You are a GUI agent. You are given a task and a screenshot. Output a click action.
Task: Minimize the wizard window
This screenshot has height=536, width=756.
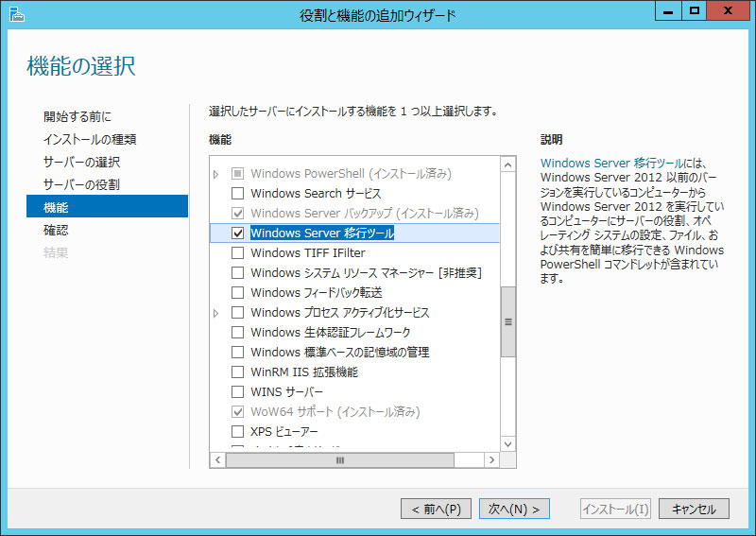click(668, 10)
